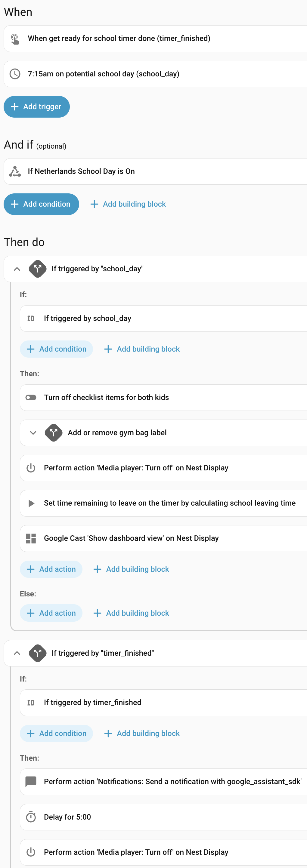Collapse the If triggered by "timer_finished" block

pyautogui.click(x=17, y=653)
